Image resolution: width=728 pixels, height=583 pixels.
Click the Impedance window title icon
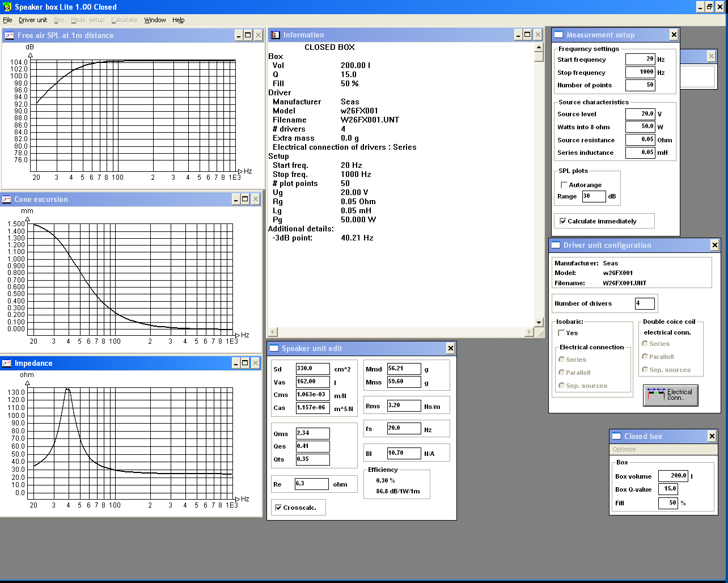tap(7, 363)
